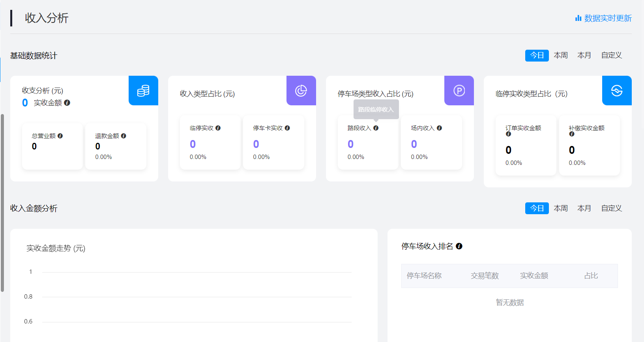
Task: Select 本周 tab in 基础数据统计 section
Action: pos(560,56)
